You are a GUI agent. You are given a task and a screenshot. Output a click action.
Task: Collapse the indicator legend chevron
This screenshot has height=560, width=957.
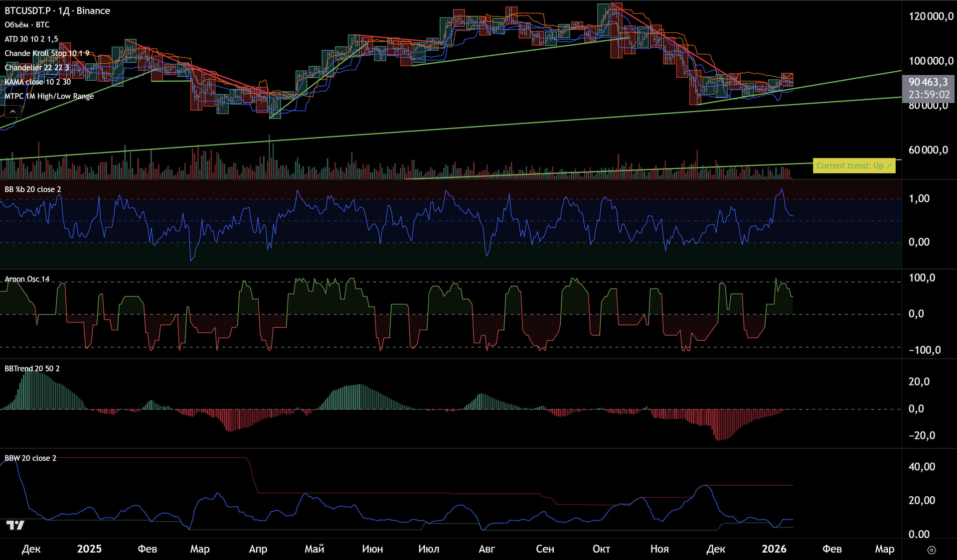(12, 111)
